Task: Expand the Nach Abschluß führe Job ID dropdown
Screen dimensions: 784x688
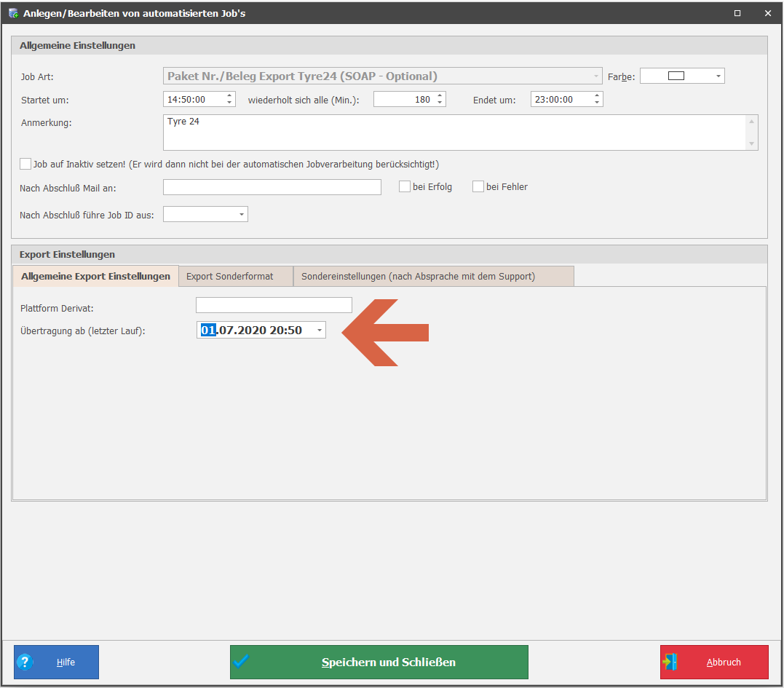Action: click(x=241, y=214)
